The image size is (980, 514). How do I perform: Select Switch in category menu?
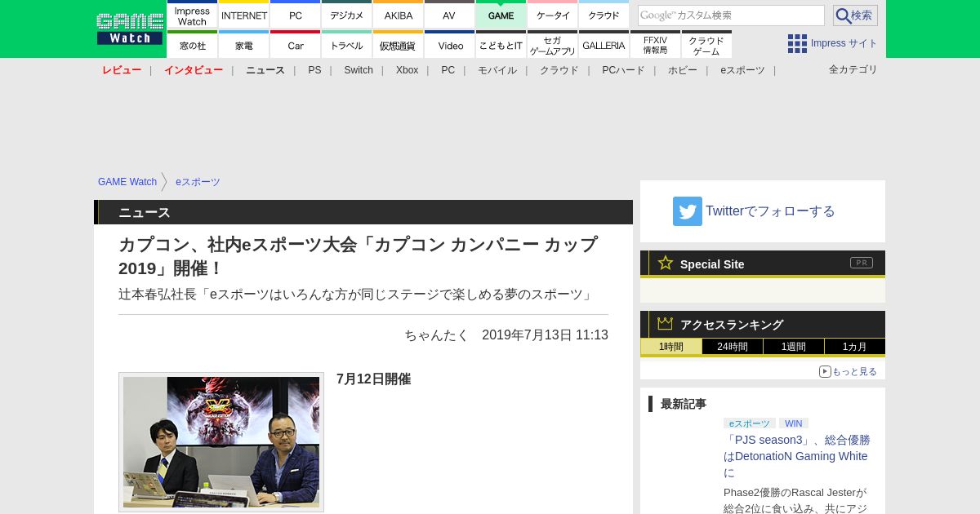coord(359,70)
